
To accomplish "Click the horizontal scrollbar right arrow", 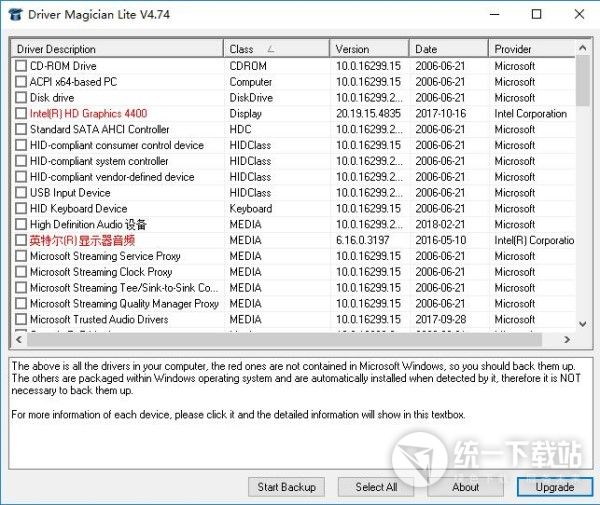I will 567,339.
